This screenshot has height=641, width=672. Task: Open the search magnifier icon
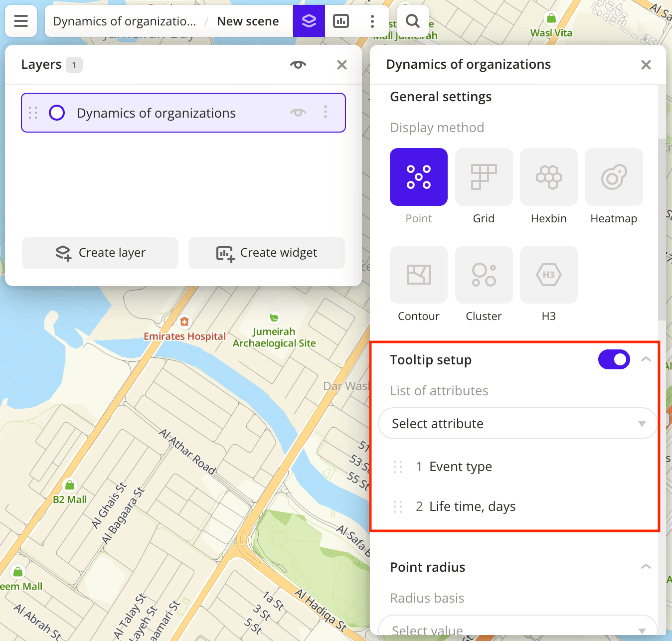pos(412,21)
